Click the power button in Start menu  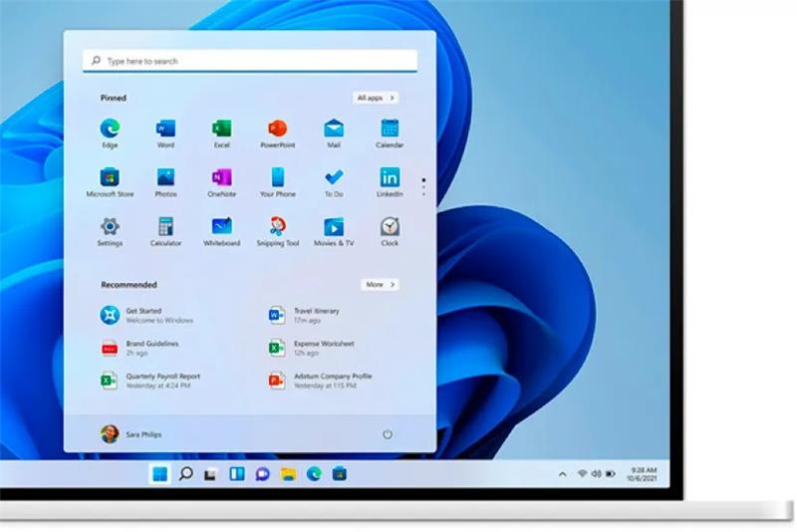pos(388,434)
